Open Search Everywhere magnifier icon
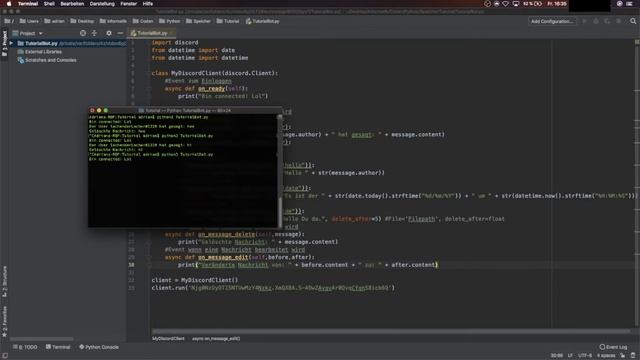The height and width of the screenshot is (360, 640). [633, 21]
